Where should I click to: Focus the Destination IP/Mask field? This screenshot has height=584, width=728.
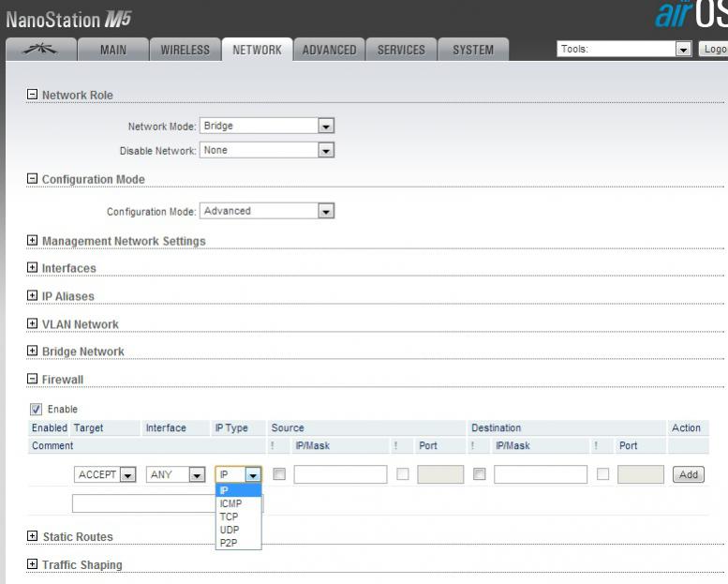pos(541,474)
